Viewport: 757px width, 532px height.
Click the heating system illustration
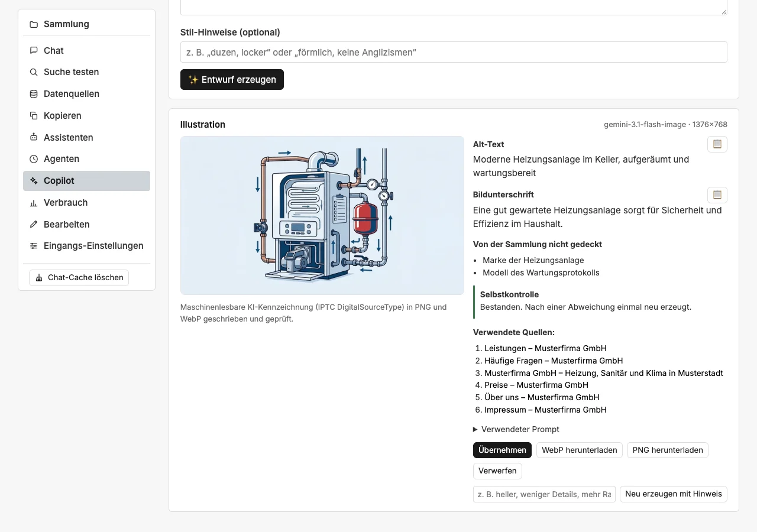(322, 215)
